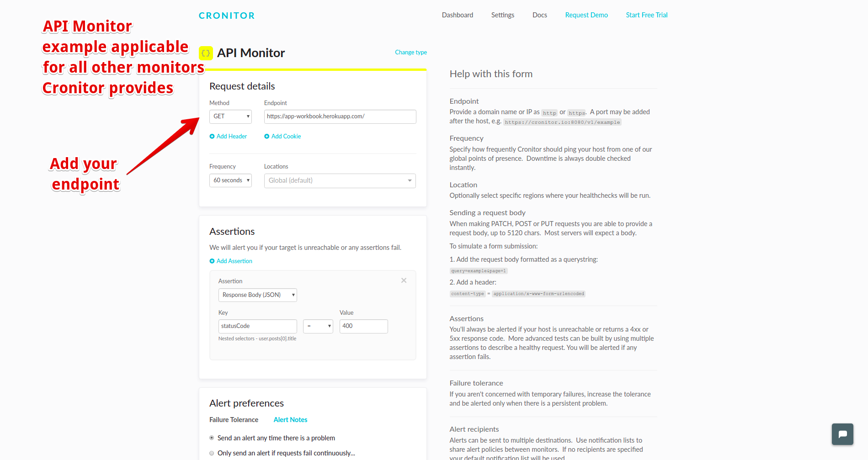Click the Endpoint URL input field
The image size is (868, 460).
point(340,116)
